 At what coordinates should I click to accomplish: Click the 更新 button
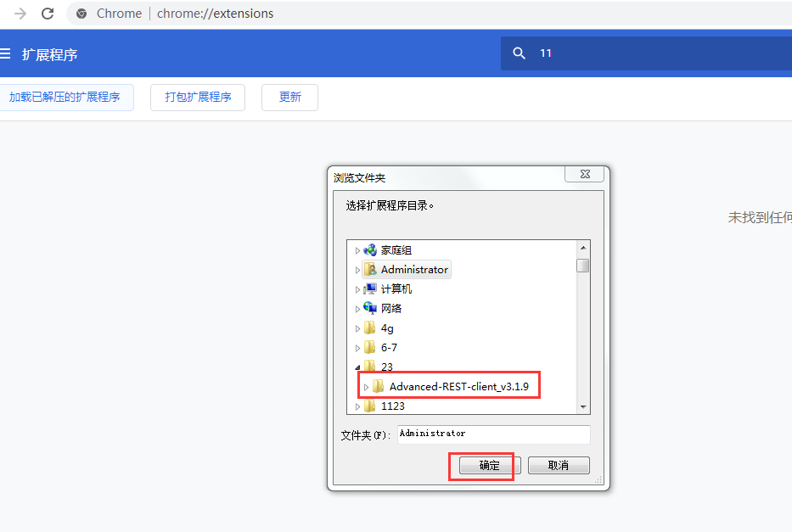[290, 97]
